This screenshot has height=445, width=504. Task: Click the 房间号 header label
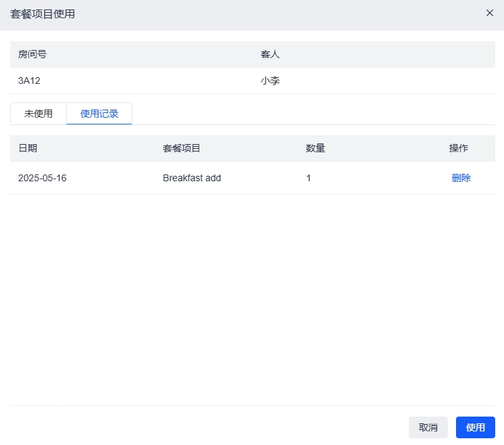coord(32,54)
